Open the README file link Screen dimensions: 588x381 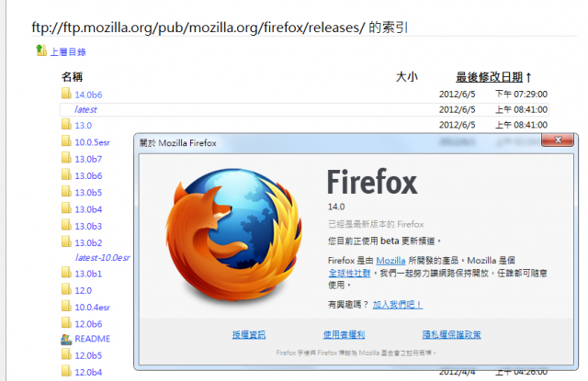92,339
